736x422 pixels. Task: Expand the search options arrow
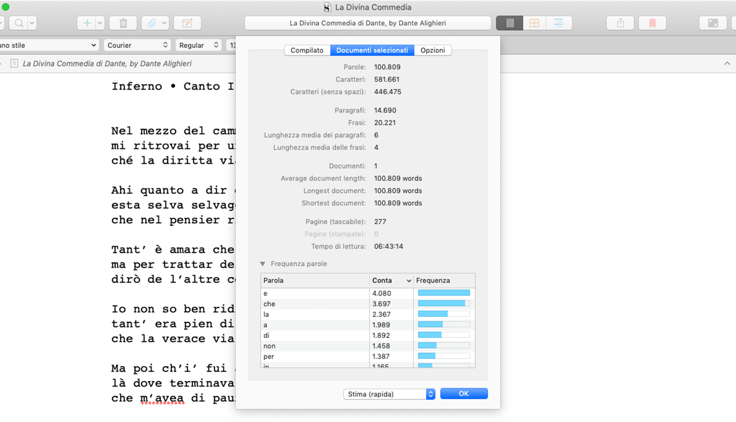[32, 23]
